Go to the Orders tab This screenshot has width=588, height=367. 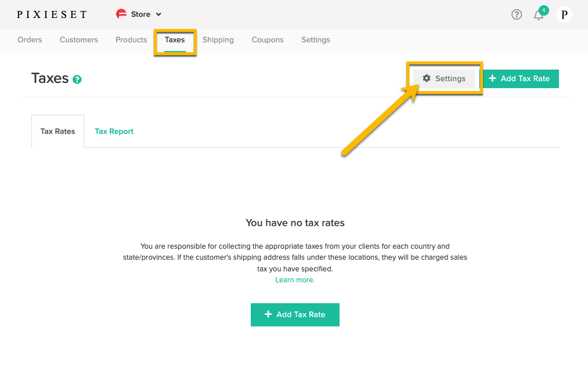30,40
